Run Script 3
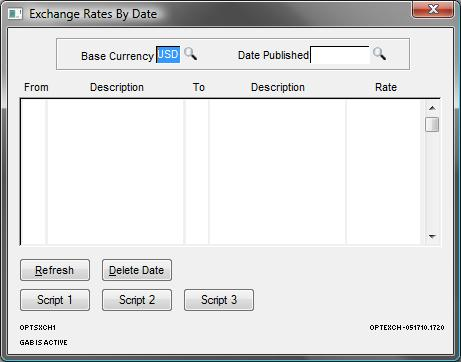The height and width of the screenshot is (362, 461). [x=219, y=300]
